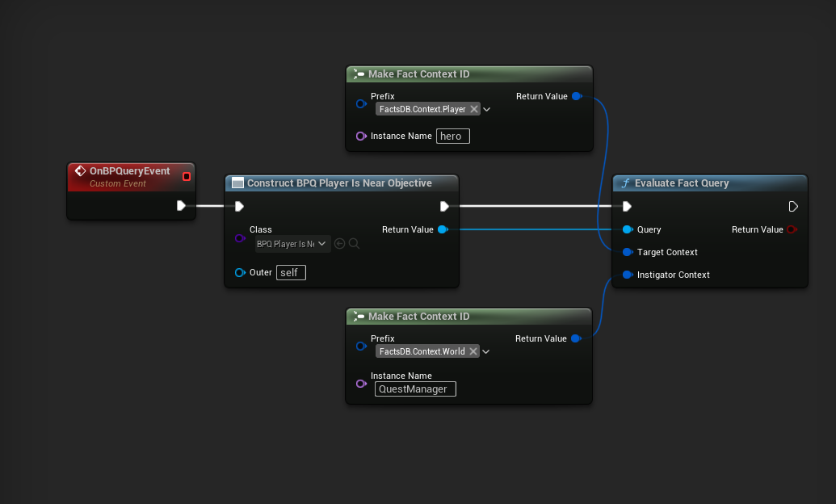The width and height of the screenshot is (836, 504).
Task: Clear the FactsDB.Context.World tag
Action: (473, 351)
